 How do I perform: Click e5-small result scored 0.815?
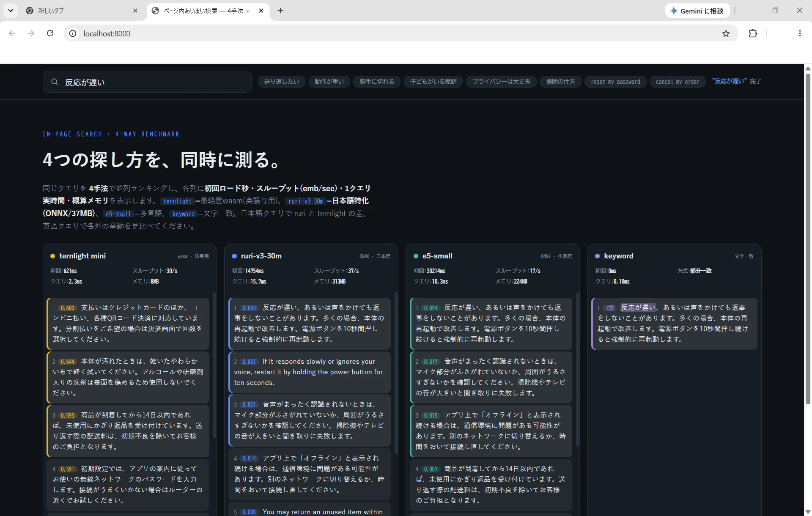491,431
